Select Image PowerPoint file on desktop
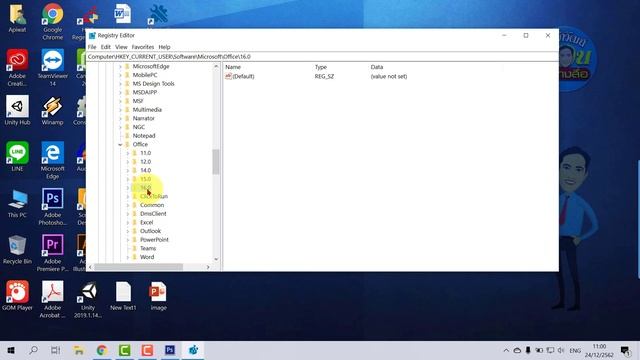 (158, 296)
